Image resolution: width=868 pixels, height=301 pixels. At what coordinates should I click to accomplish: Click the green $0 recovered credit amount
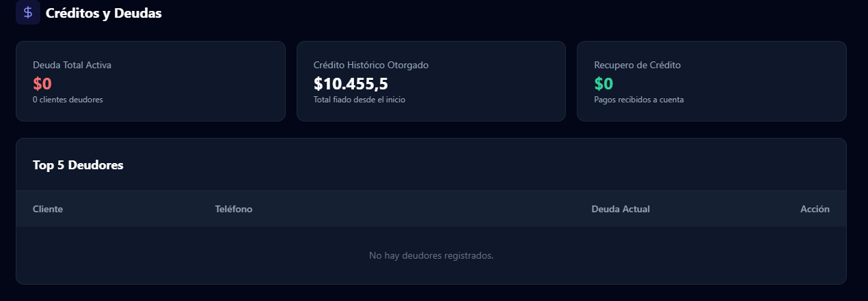click(603, 83)
